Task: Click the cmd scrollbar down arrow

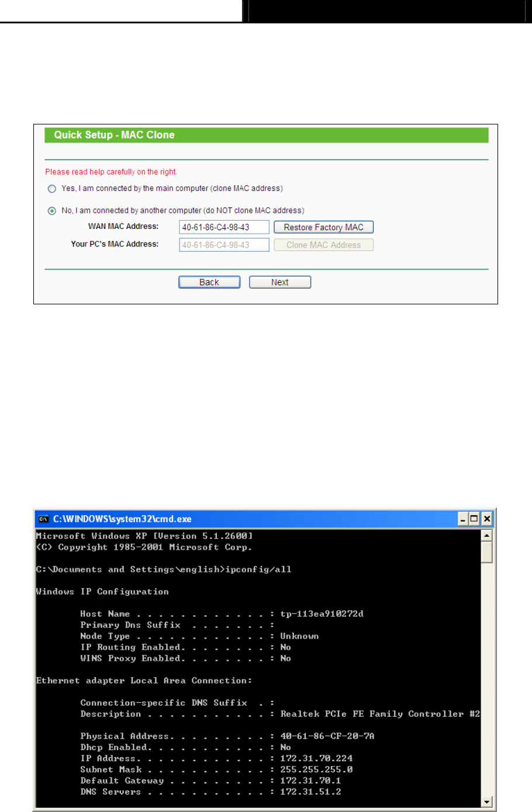Action: coord(486,801)
